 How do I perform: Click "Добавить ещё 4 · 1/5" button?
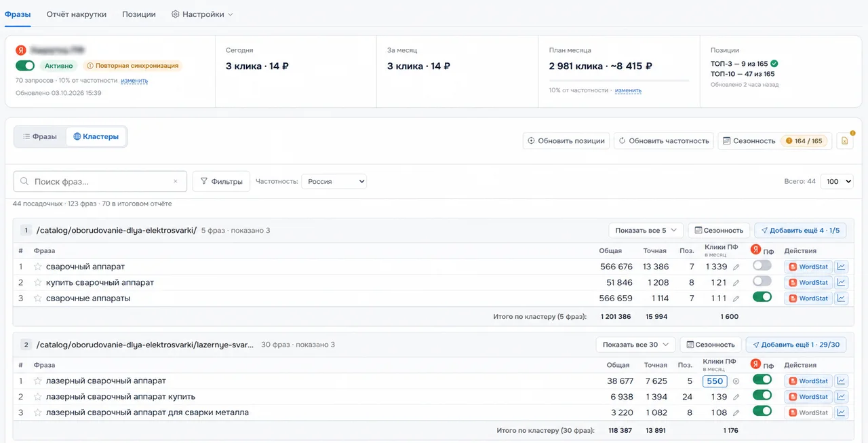[x=800, y=231]
